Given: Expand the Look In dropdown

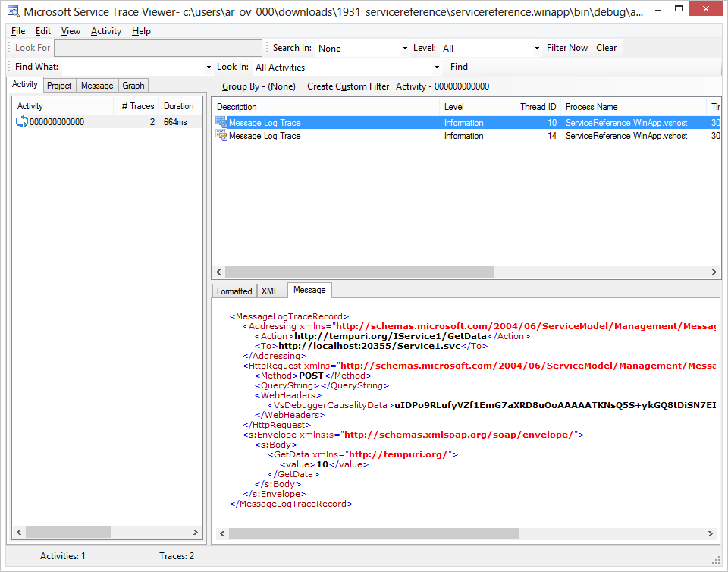Looking at the screenshot, I should [437, 68].
